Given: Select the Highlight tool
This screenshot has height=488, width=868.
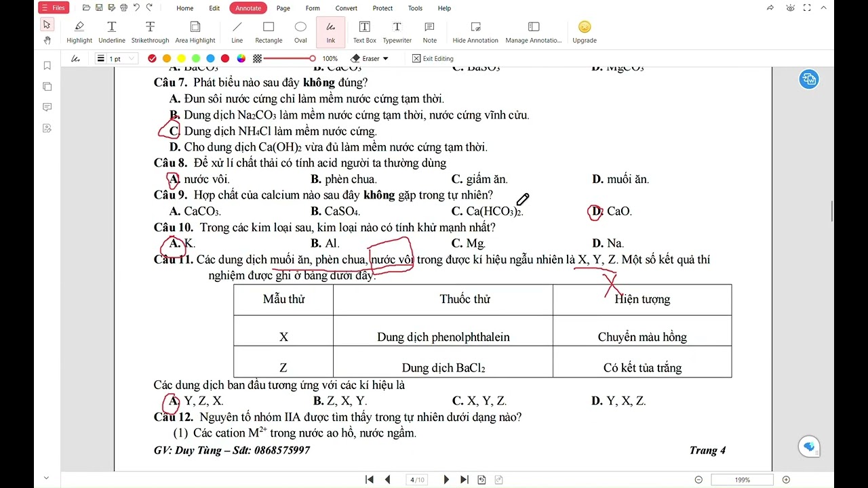Looking at the screenshot, I should [79, 32].
